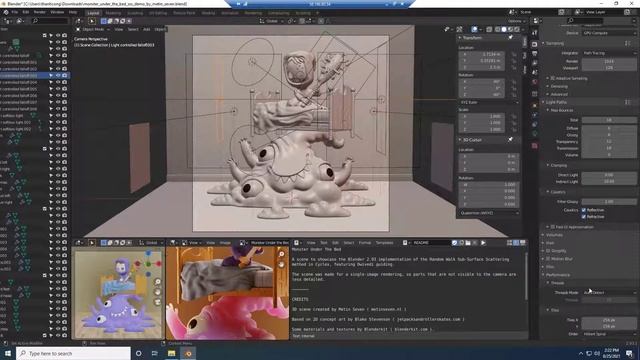Switch viewport to Material Preview shading
This screenshot has height=360, width=640.
(x=511, y=29)
